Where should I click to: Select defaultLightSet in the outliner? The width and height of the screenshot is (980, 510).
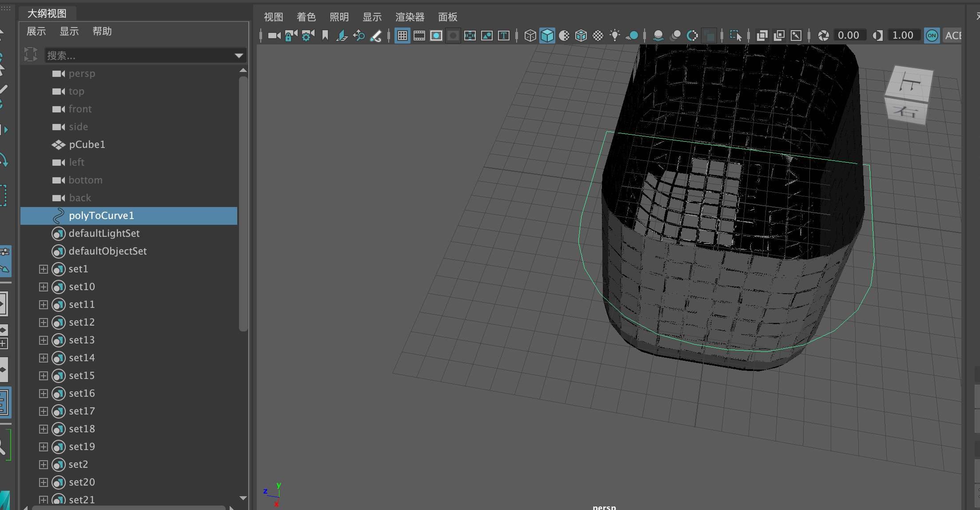[104, 234]
